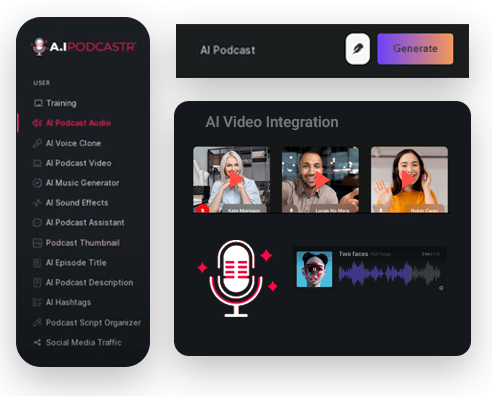
Task: Play the video of the man in the beige shirt
Action: [322, 180]
